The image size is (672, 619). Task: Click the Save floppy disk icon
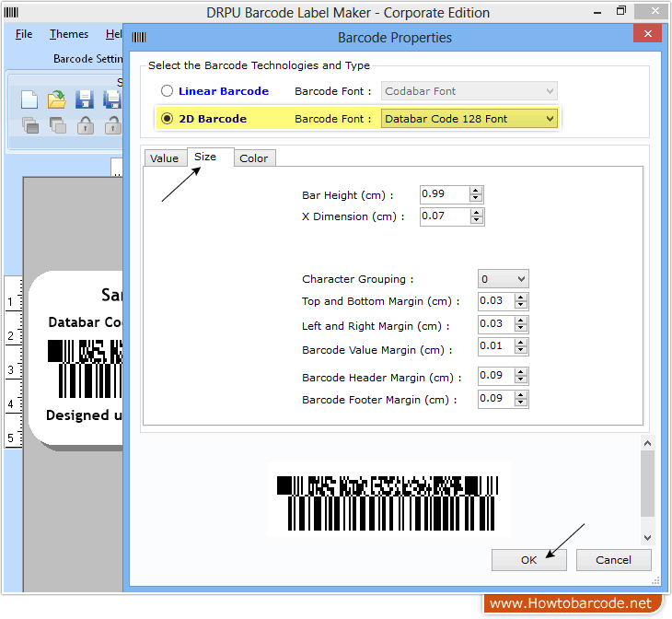click(x=85, y=99)
